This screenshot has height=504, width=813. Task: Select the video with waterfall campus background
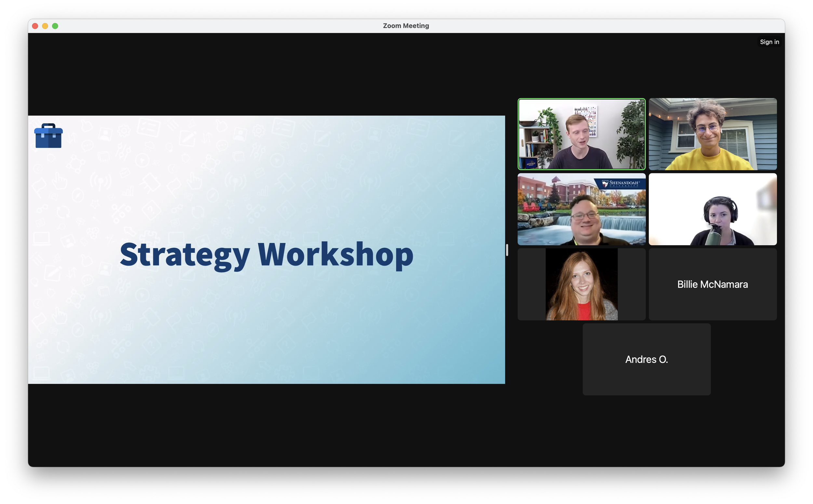[x=581, y=209]
